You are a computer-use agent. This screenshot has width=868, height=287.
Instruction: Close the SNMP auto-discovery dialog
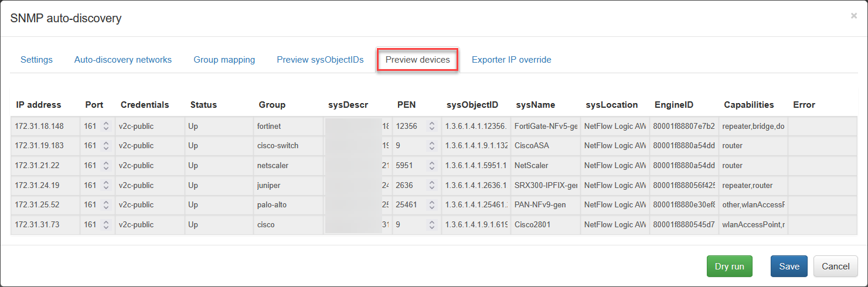[x=853, y=16]
